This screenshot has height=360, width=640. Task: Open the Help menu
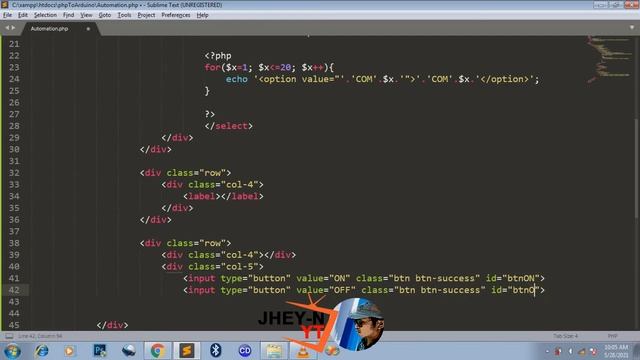pos(202,15)
